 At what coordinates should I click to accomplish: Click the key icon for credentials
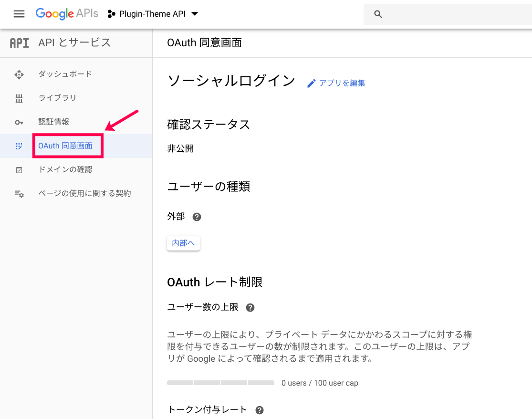point(19,122)
